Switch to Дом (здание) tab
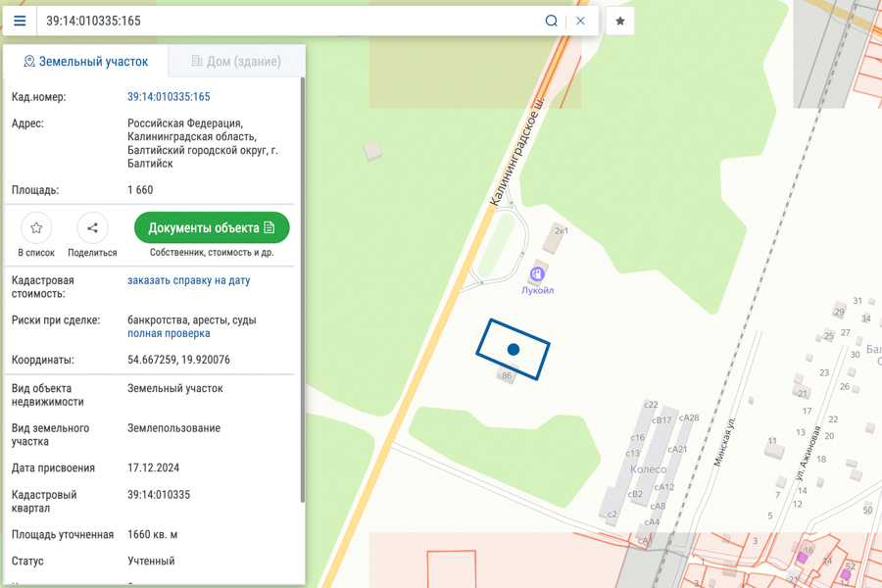Viewport: 882px width, 588px height. point(236,62)
